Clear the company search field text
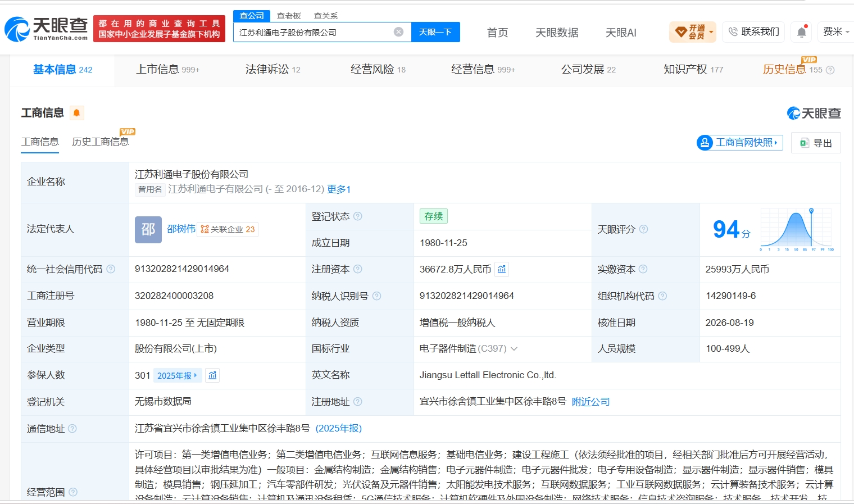 point(398,32)
